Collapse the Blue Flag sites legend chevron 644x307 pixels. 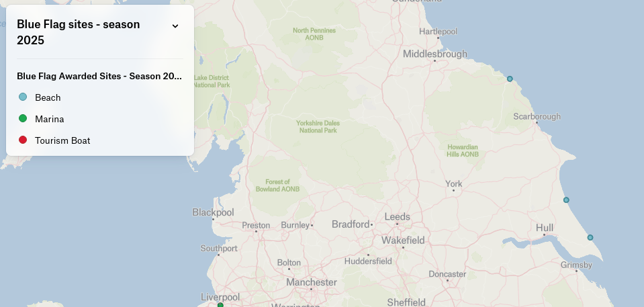[x=175, y=26]
